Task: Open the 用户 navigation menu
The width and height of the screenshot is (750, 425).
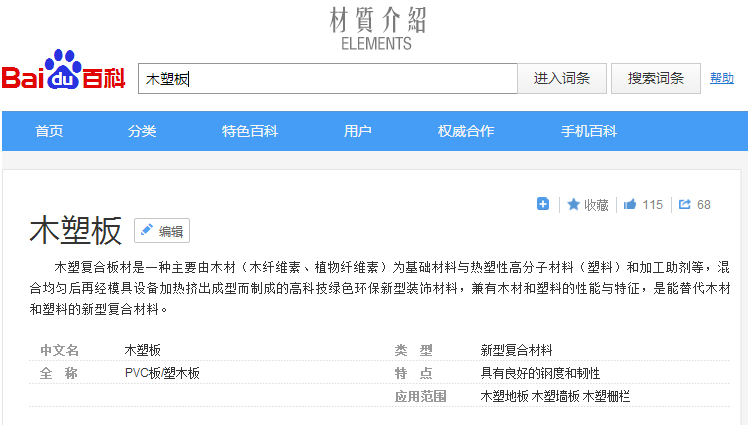Action: pyautogui.click(x=357, y=131)
